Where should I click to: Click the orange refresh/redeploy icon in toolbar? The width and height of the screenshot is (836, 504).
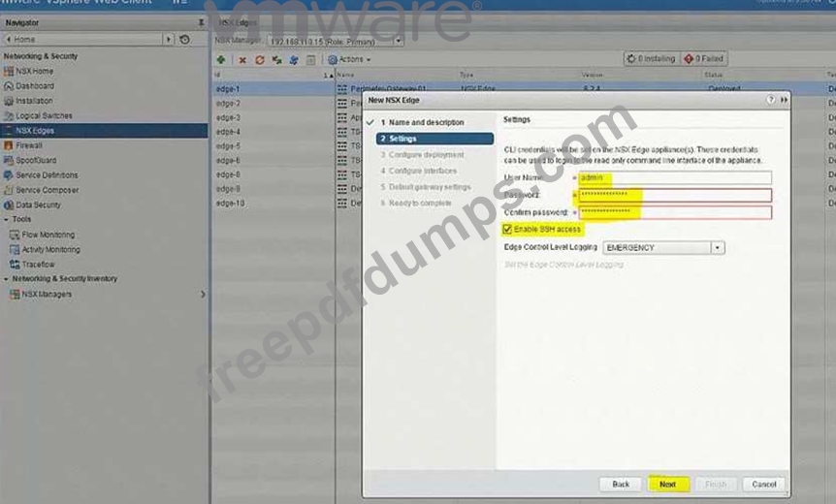tap(260, 60)
